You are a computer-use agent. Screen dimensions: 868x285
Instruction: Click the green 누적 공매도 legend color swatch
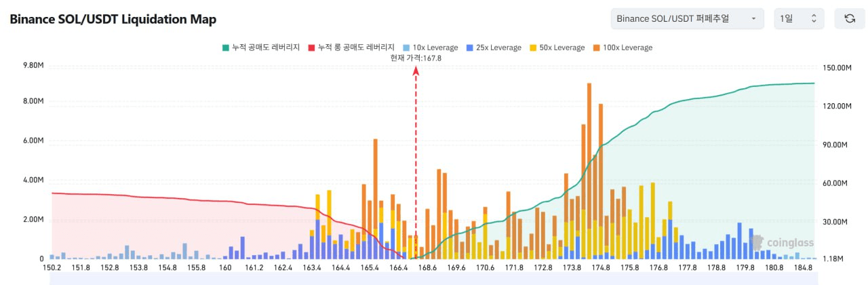tap(225, 47)
